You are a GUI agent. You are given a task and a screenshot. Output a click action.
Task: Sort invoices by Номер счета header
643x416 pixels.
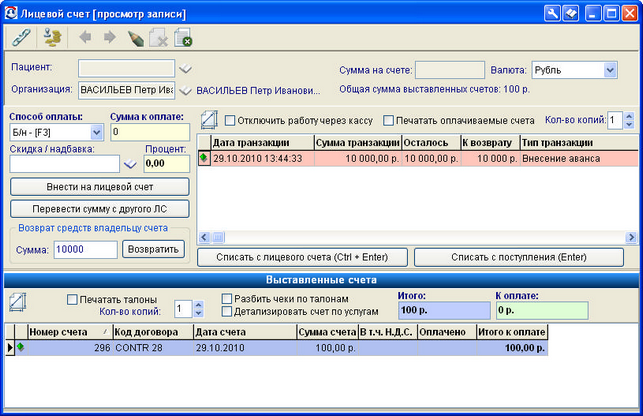[x=69, y=332]
